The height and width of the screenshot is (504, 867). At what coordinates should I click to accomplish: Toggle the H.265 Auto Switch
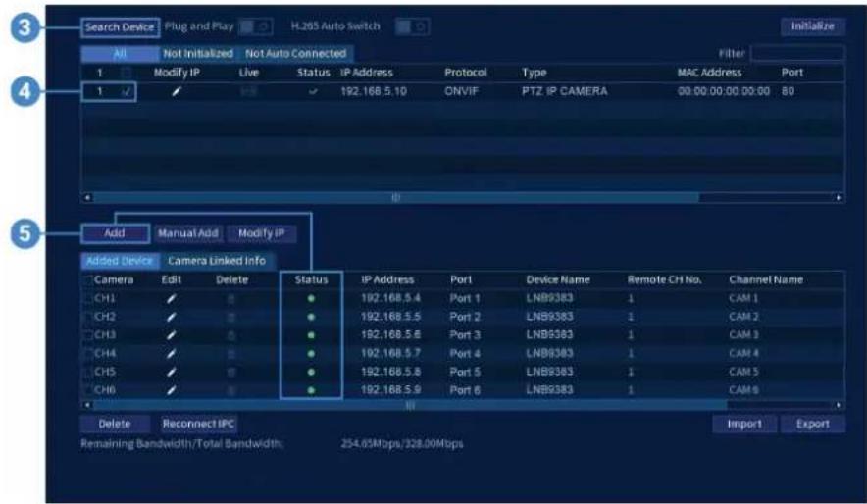(x=413, y=26)
